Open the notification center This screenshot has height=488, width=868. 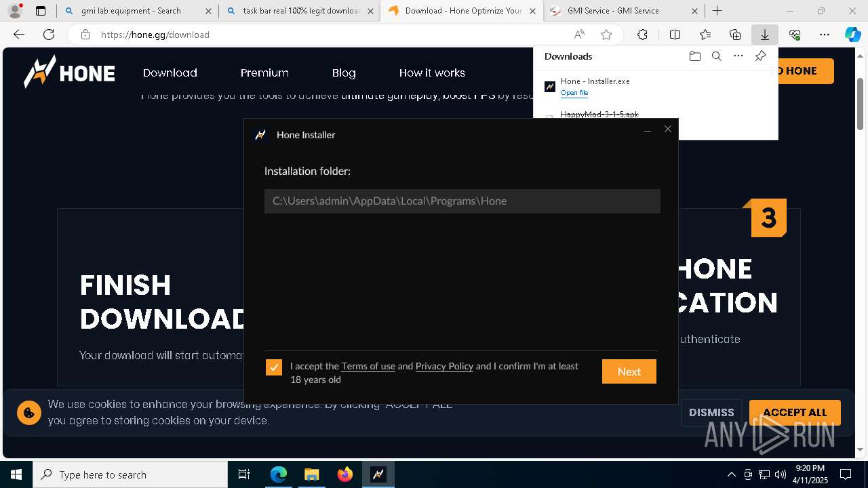click(846, 474)
